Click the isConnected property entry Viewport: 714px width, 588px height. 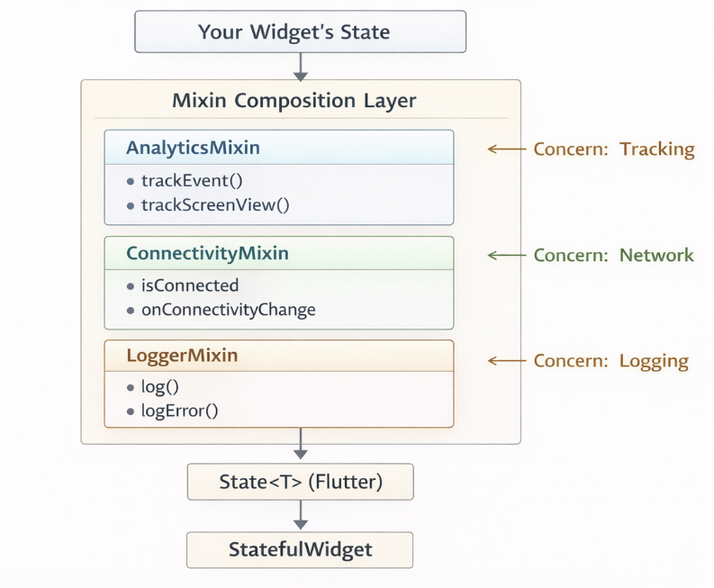click(x=190, y=285)
